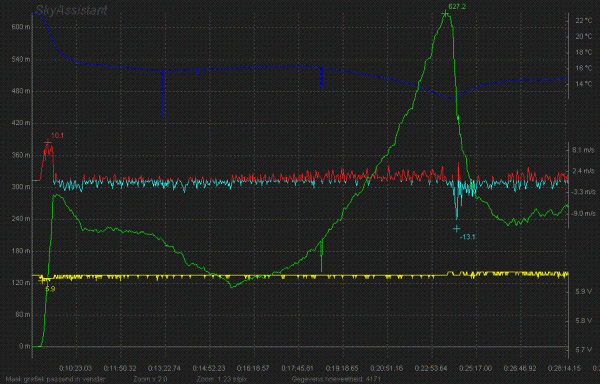The width and height of the screenshot is (600, 384).
Task: Select the 0:10:23.03 time axis label
Action: [75, 368]
